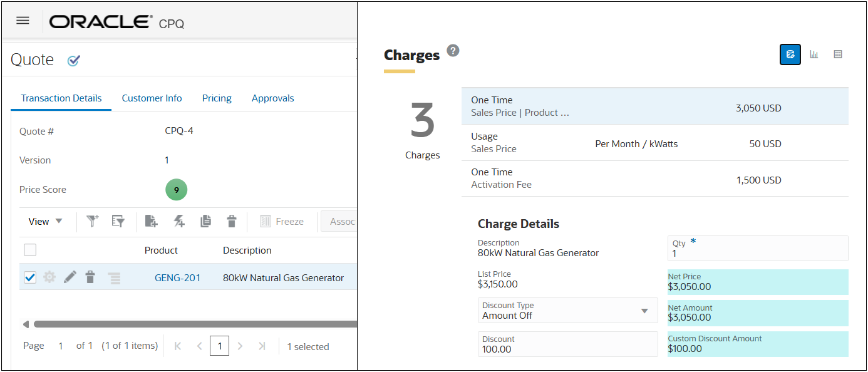Open the GENG-201 product link
Image resolution: width=868 pixels, height=372 pixels.
[x=177, y=278]
